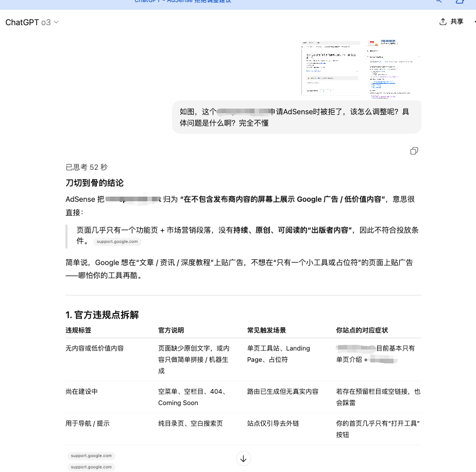Select the 站点仅引导去外链 cell
This screenshot has height=472, width=476.
273,424
